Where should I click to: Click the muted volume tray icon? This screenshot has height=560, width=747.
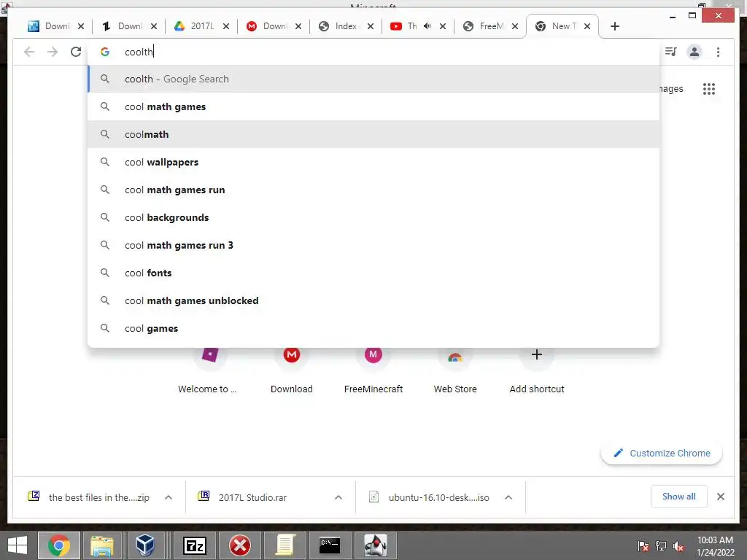click(x=678, y=545)
